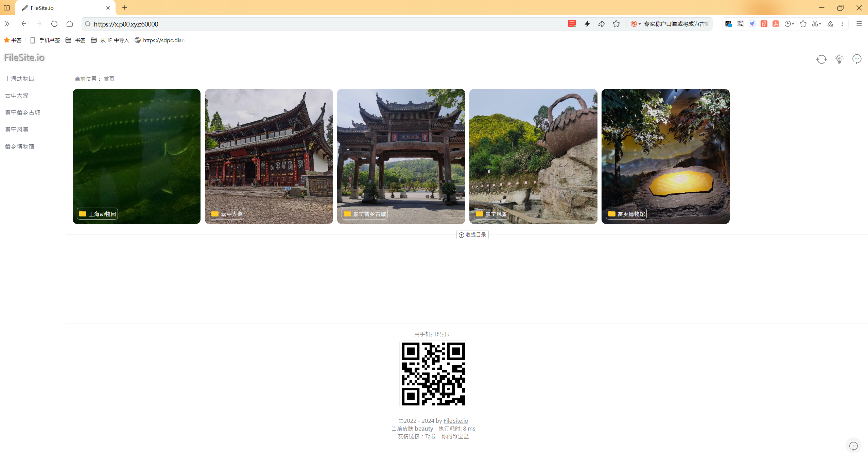Click the extension icon with badge 1
This screenshot has height=470, width=868.
(x=728, y=24)
